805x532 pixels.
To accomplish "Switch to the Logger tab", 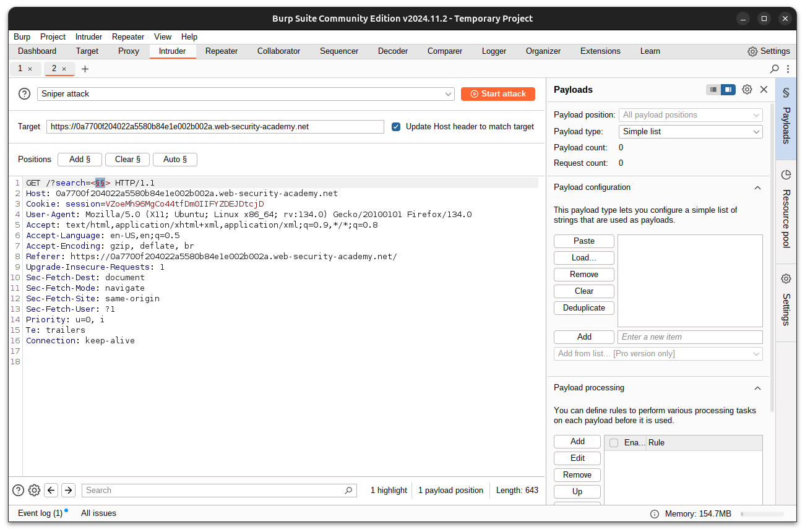I will pos(494,51).
